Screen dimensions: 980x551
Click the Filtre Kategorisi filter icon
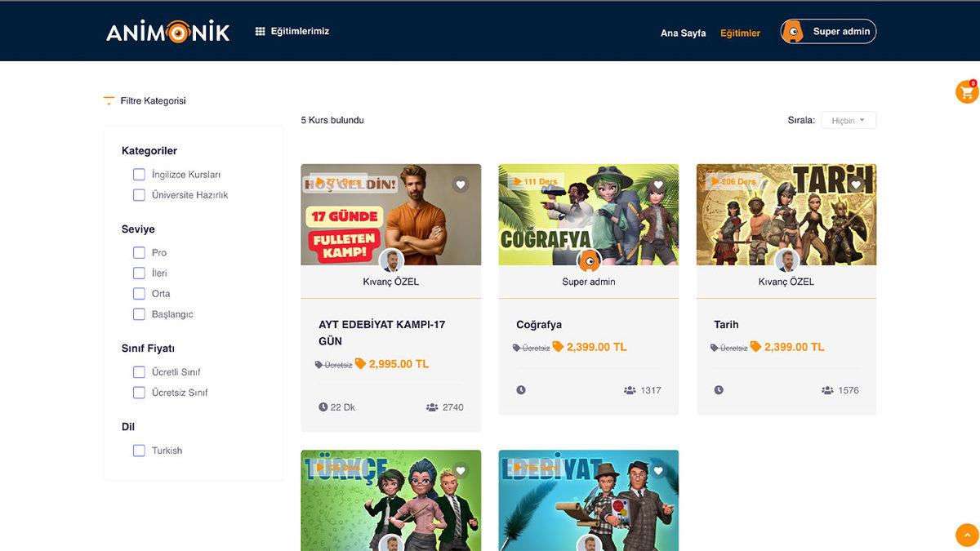[109, 101]
